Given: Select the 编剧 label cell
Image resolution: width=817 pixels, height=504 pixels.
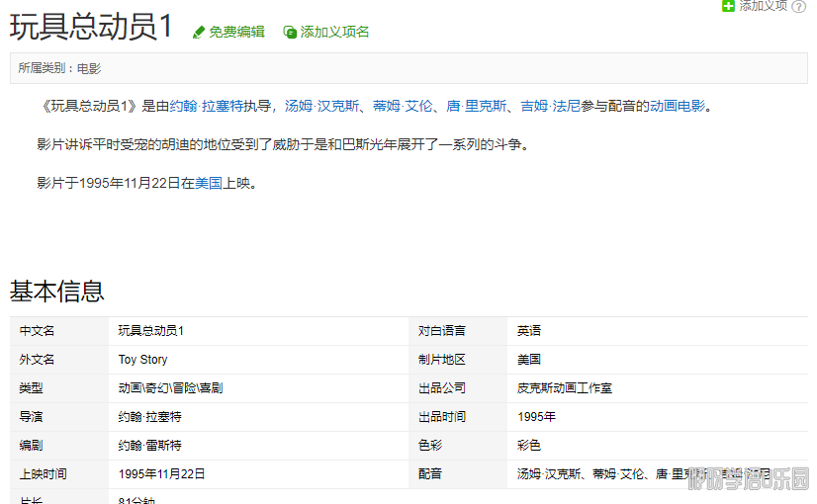Looking at the screenshot, I should pyautogui.click(x=59, y=446).
